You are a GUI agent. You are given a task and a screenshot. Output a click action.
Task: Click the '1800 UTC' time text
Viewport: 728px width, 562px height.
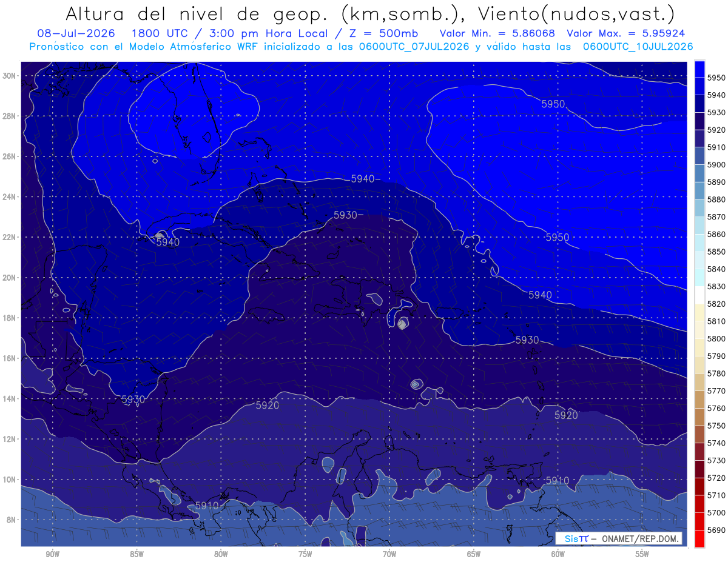point(160,33)
